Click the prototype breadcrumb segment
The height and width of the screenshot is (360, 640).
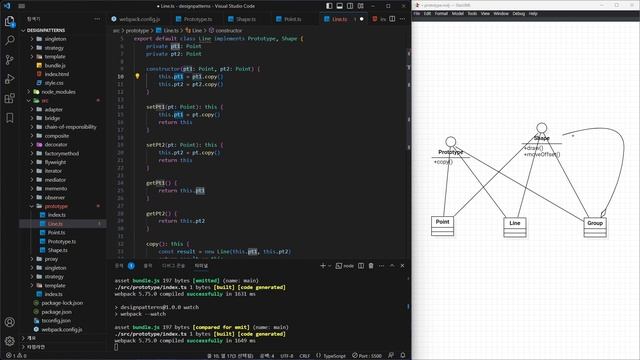137,31
